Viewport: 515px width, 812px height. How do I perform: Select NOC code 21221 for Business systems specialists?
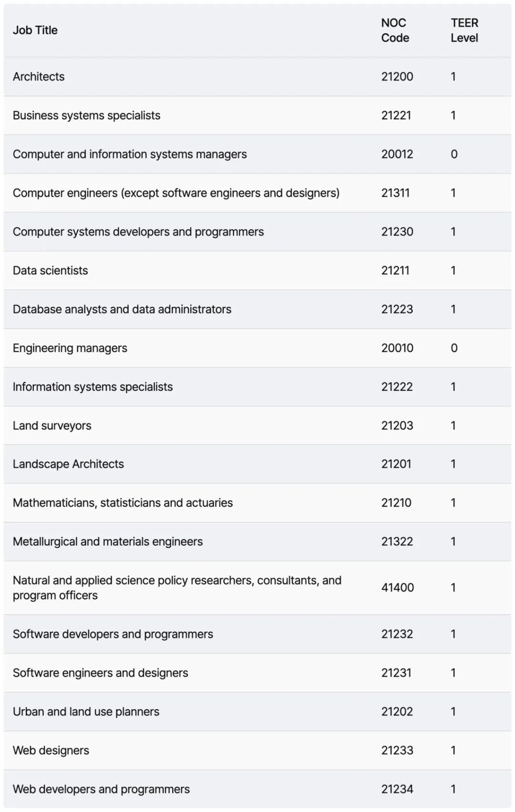pos(396,115)
